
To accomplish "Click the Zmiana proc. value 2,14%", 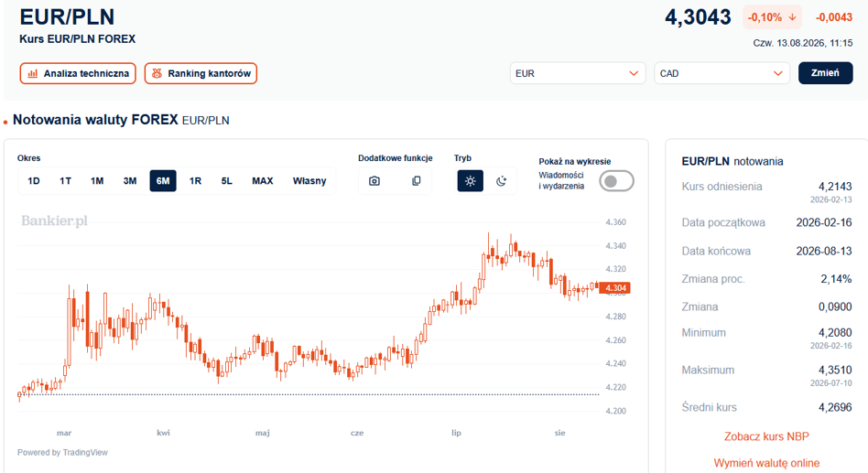I will (836, 279).
